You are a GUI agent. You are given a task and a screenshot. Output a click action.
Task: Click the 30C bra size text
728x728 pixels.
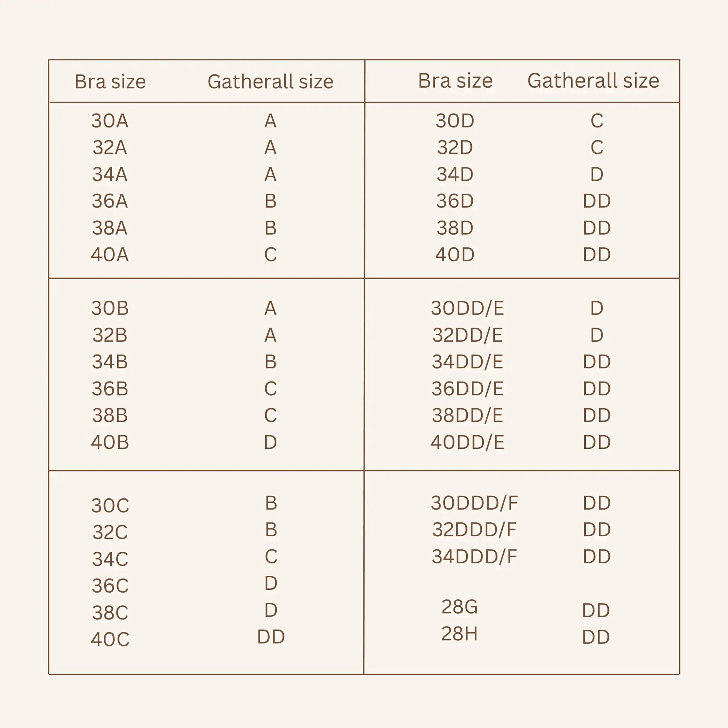110,506
